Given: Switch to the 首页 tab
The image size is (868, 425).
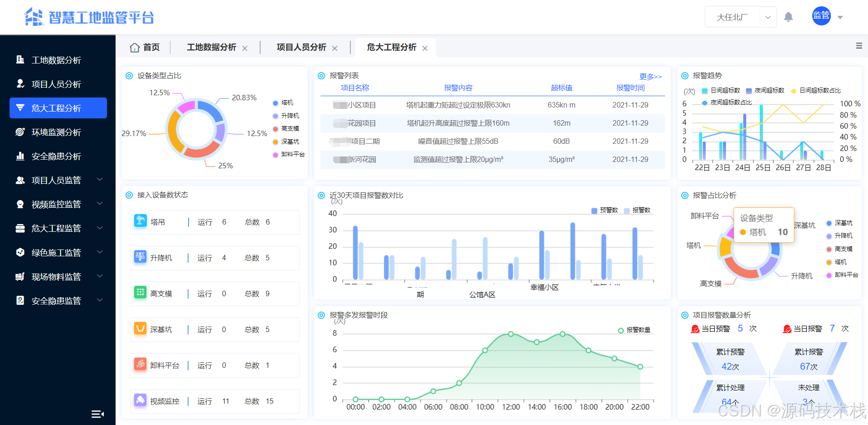Looking at the screenshot, I should pyautogui.click(x=145, y=47).
